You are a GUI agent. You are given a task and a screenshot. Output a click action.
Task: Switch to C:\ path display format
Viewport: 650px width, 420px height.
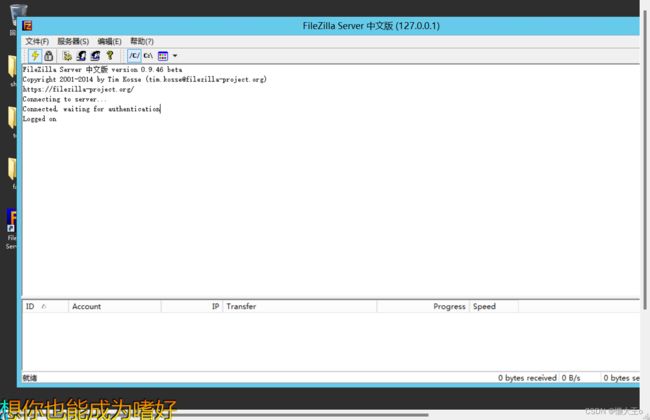148,56
